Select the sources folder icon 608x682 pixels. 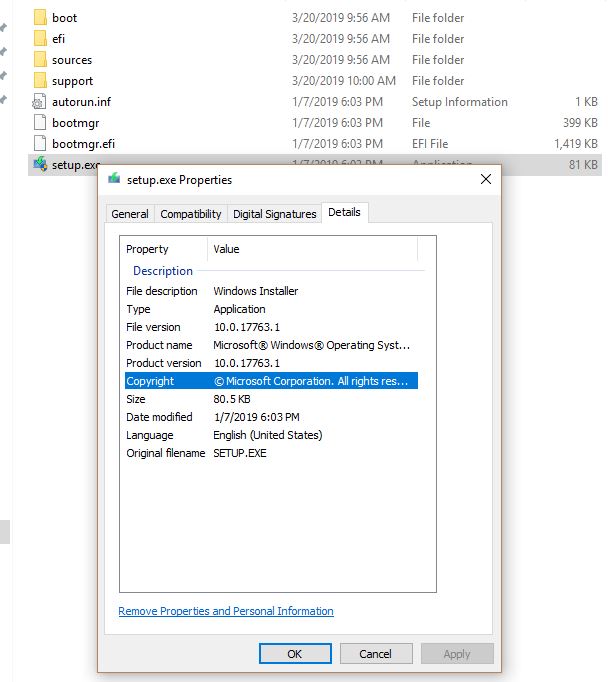pyautogui.click(x=40, y=59)
